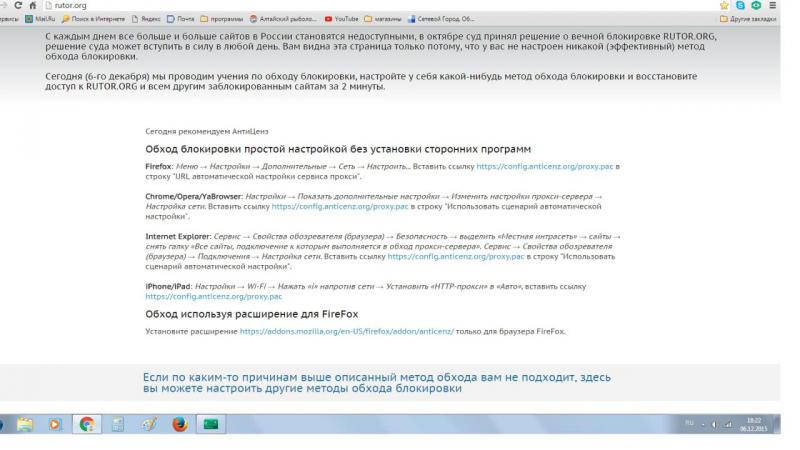Switch to Chrome in the taskbar

click(87, 424)
